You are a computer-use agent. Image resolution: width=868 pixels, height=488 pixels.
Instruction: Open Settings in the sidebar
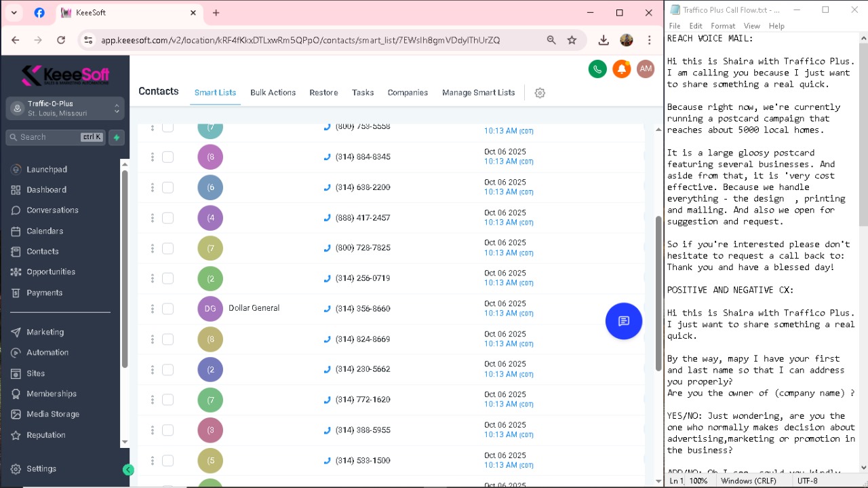pyautogui.click(x=41, y=469)
